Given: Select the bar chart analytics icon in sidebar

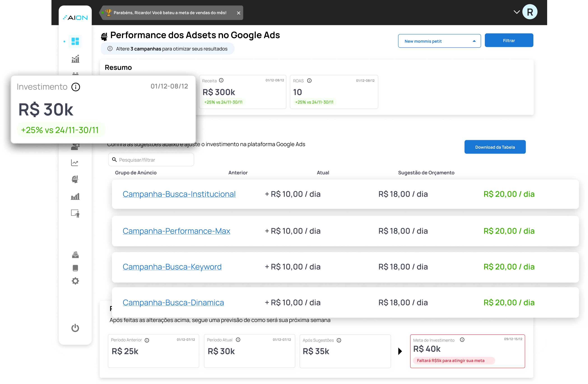Looking at the screenshot, I should click(75, 59).
